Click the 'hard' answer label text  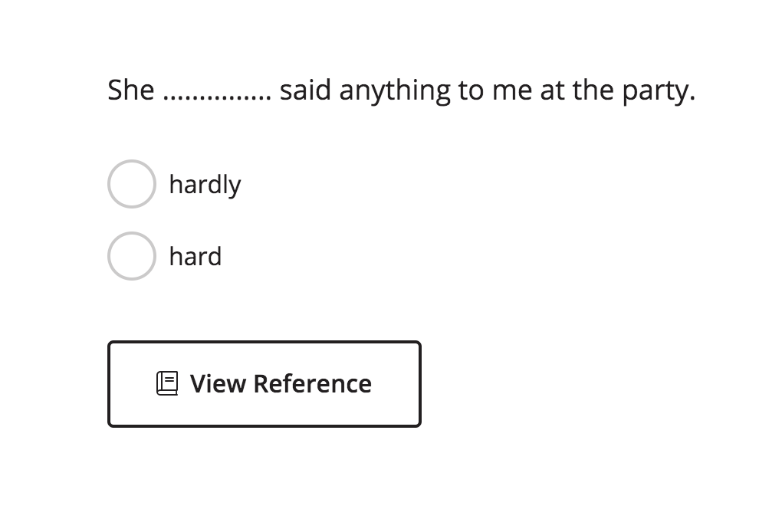click(195, 256)
